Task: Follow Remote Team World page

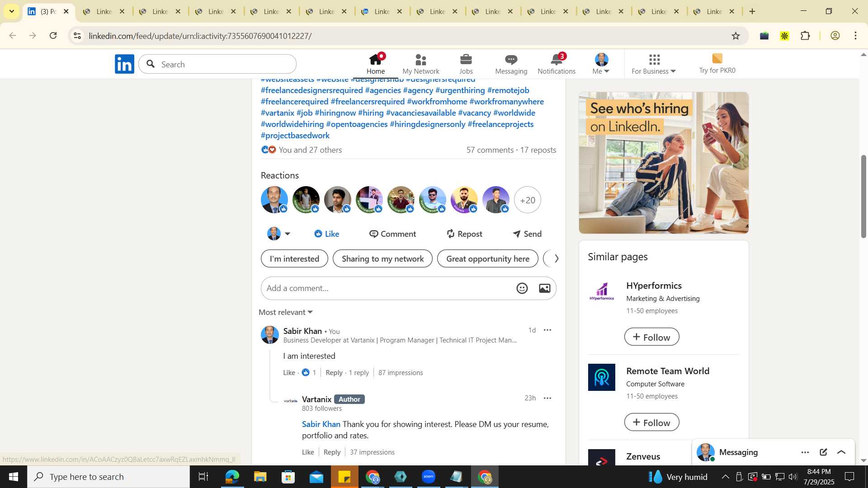Action: (651, 422)
